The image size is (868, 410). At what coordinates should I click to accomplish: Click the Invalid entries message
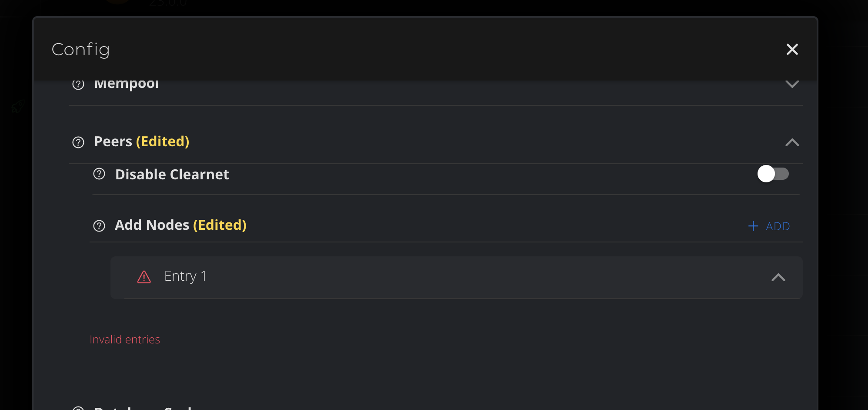point(125,339)
